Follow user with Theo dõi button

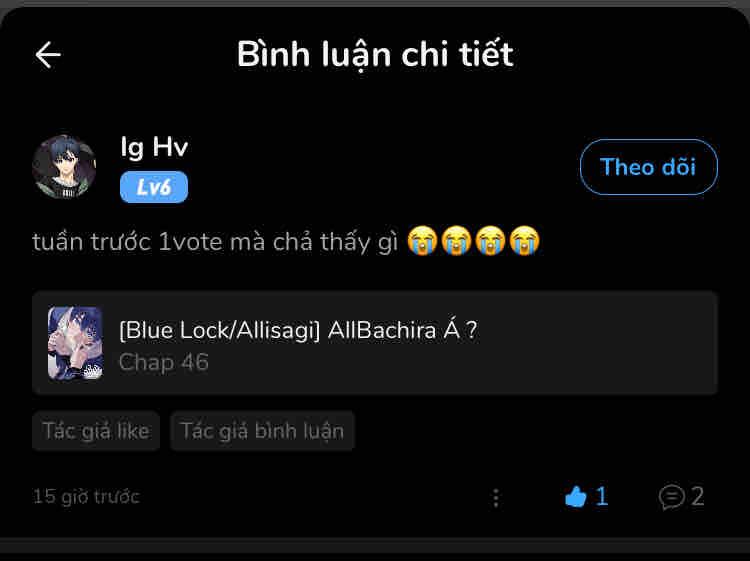point(649,167)
